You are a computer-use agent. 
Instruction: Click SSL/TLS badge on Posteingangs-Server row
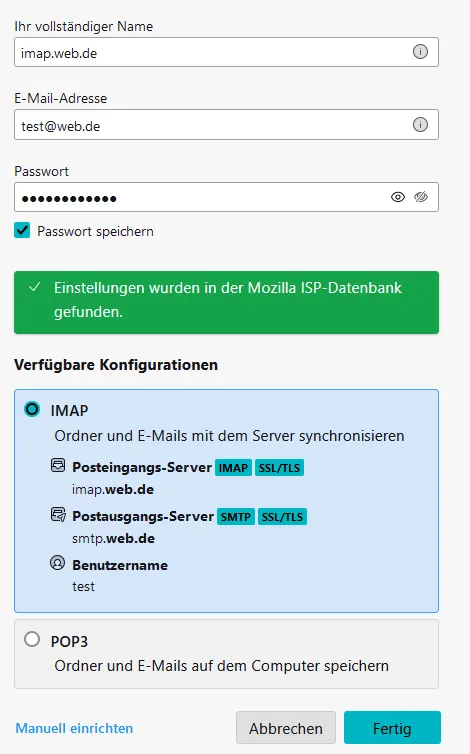click(279, 468)
